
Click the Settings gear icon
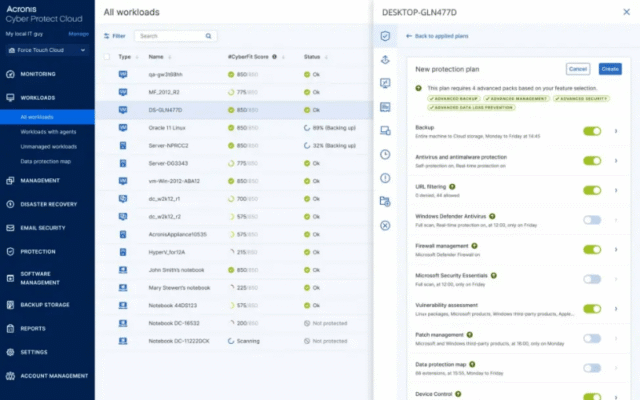[10, 352]
